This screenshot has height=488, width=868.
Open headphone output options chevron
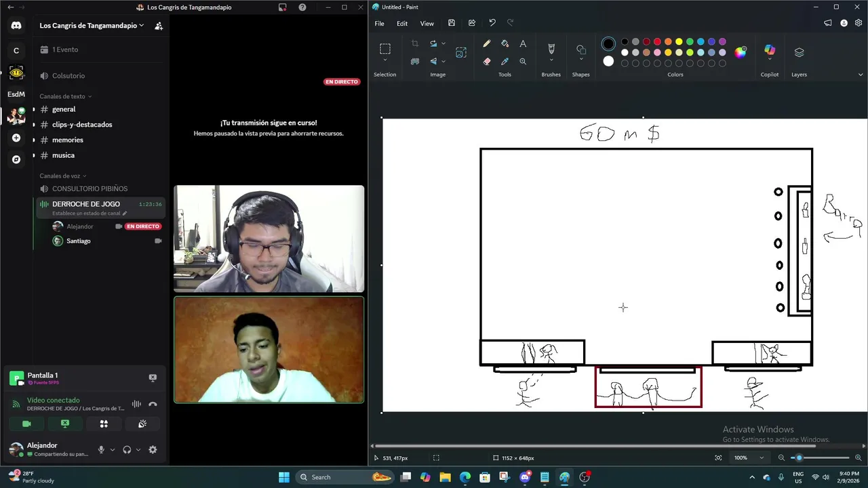(138, 449)
